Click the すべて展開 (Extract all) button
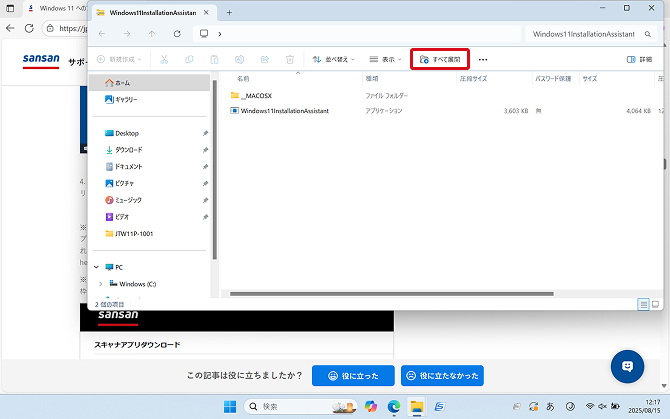 coord(441,59)
